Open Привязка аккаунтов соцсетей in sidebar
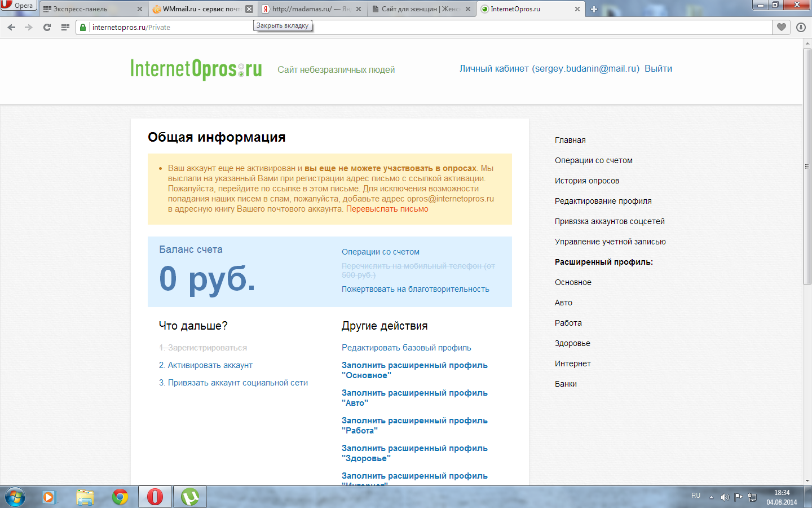812x508 pixels. [610, 221]
